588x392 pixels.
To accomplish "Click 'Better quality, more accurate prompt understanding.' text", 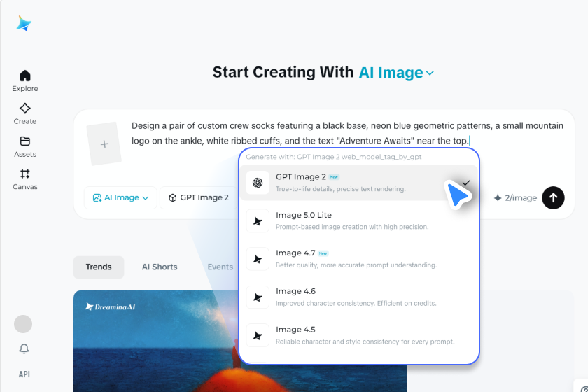I will [356, 265].
